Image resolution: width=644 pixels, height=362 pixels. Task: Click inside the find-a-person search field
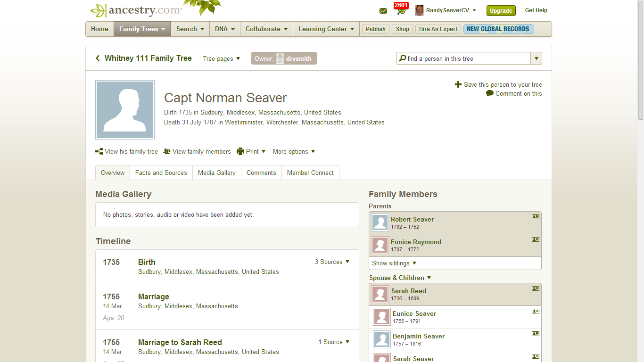(x=448, y=58)
